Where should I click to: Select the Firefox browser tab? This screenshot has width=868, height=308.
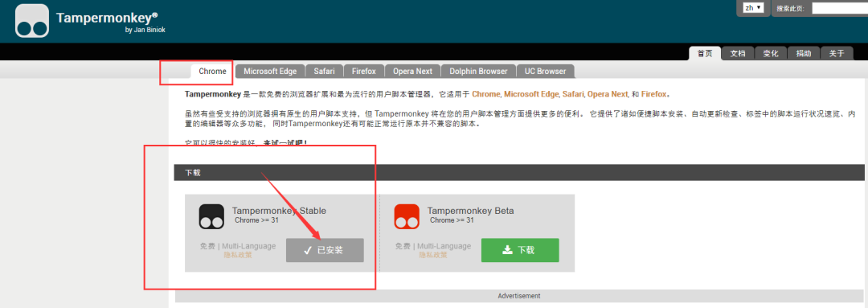(364, 72)
